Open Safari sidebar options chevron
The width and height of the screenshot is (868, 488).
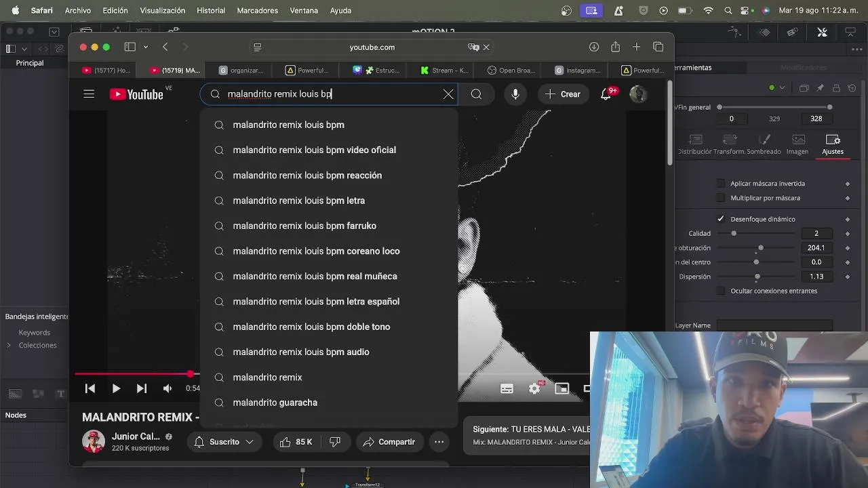(x=145, y=47)
